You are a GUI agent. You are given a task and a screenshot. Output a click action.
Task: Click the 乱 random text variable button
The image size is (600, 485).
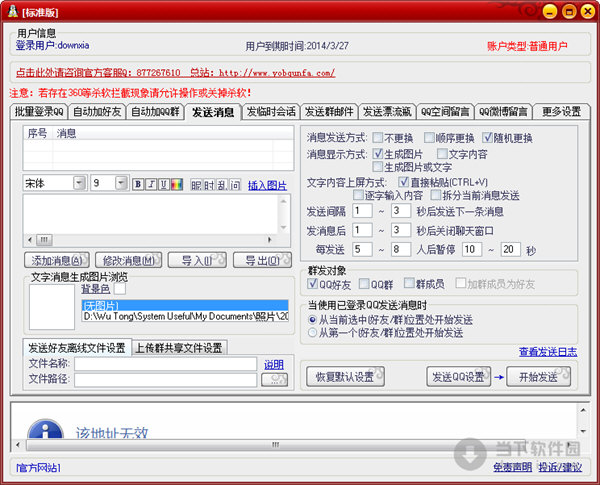(222, 185)
